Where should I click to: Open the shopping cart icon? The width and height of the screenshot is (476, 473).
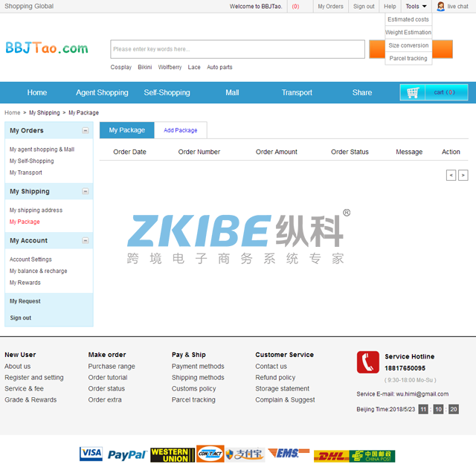(413, 92)
